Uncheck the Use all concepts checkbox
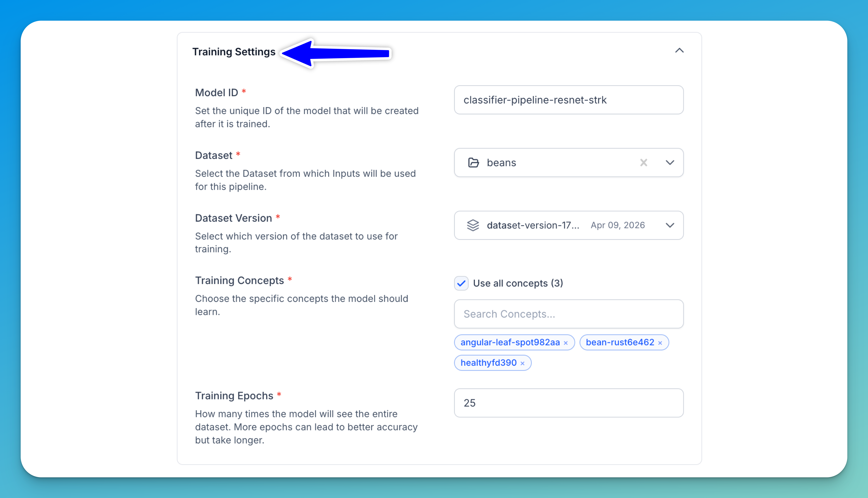Screen dimensions: 868x498 click(461, 283)
